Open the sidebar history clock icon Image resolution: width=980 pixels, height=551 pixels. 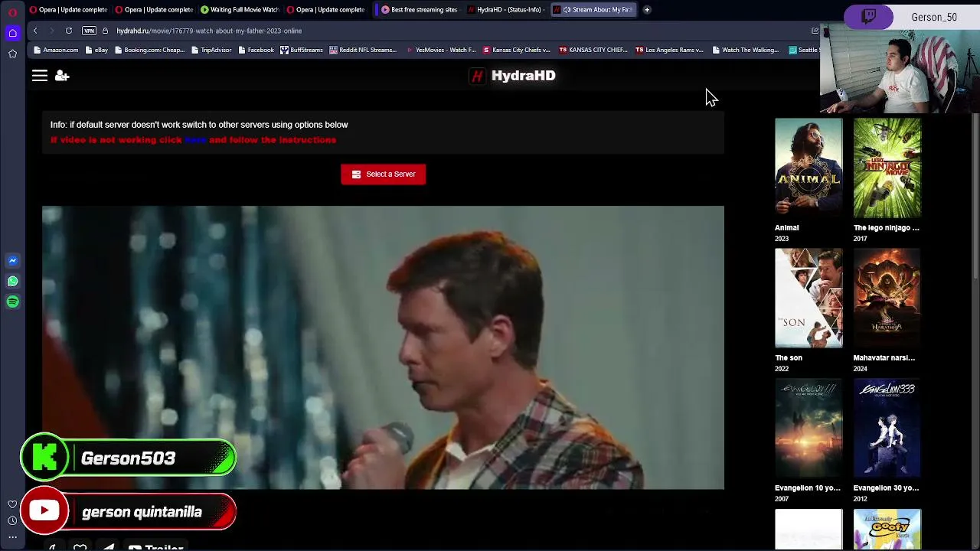point(12,521)
